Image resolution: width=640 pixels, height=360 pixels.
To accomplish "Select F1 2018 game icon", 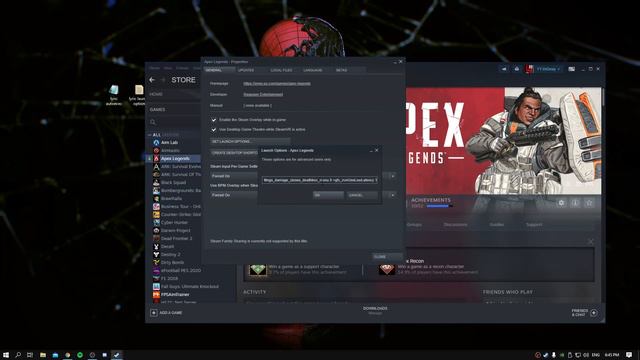I will click(156, 278).
